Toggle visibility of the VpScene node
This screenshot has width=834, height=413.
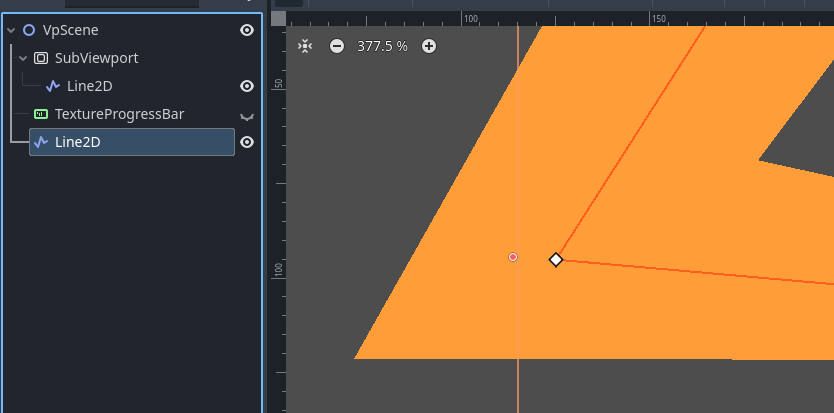247,30
